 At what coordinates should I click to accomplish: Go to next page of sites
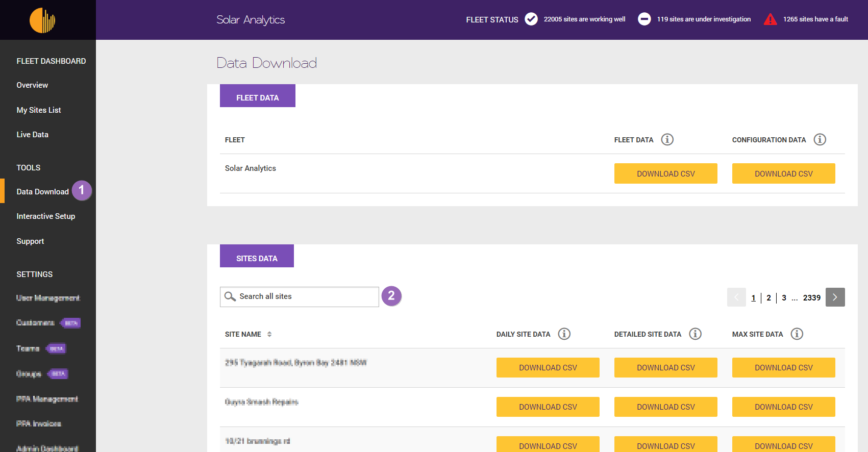[835, 297]
